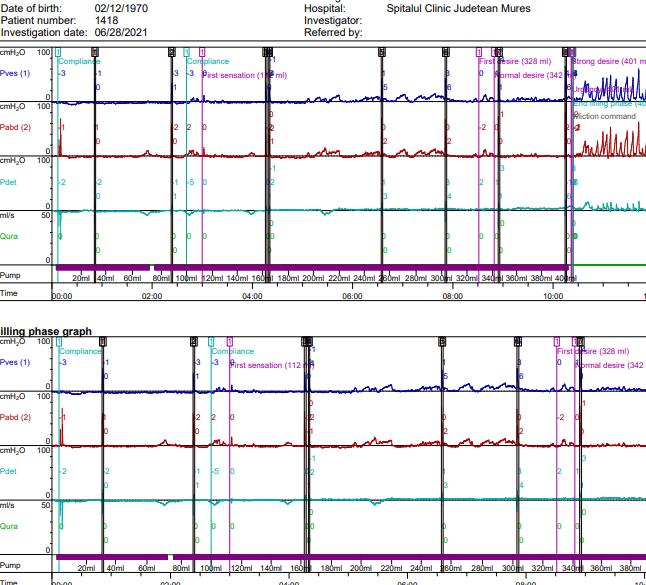Click Compliance label beside First sensation, filling graph

(232, 351)
